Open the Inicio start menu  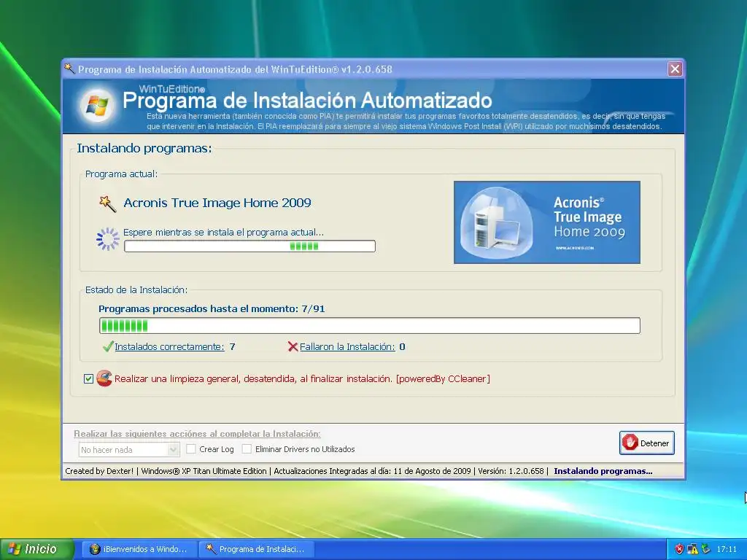click(37, 549)
